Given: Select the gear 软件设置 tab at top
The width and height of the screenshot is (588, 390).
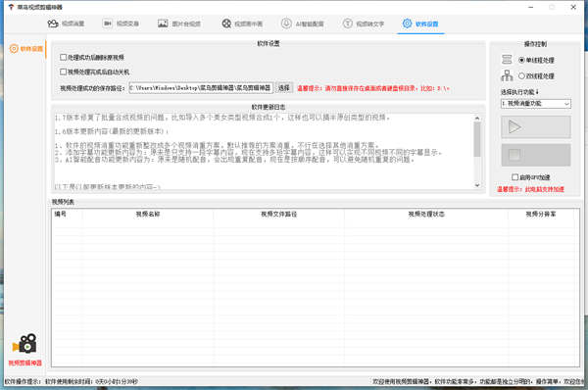Looking at the screenshot, I should 420,24.
